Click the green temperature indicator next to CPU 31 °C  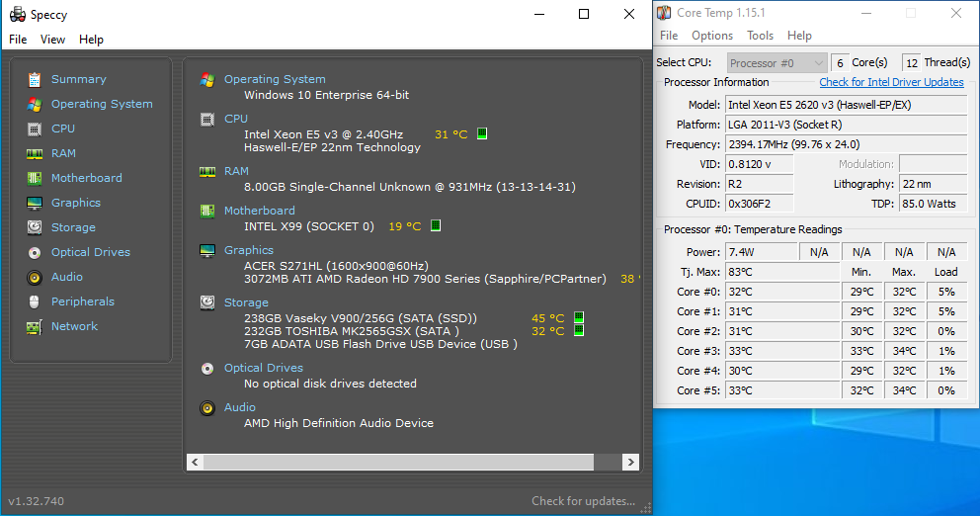coord(482,133)
